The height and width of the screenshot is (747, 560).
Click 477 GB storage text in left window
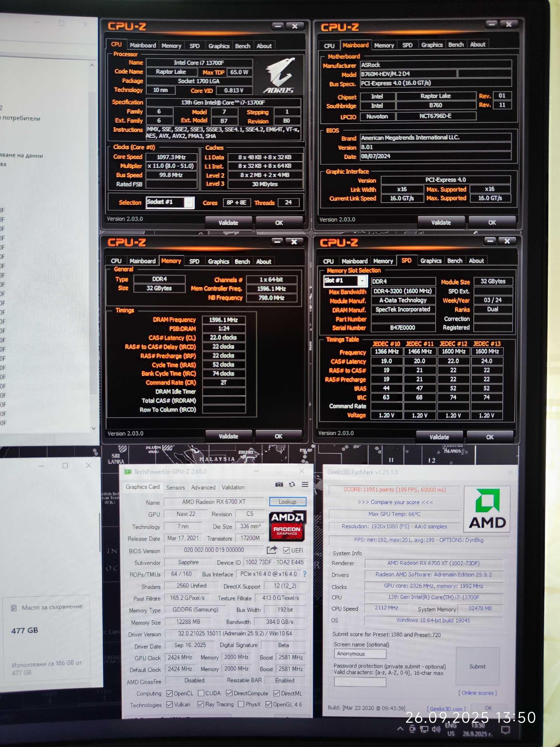point(25,630)
